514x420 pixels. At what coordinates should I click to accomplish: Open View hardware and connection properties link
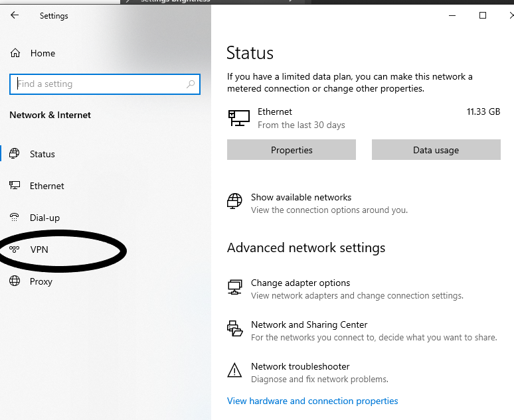[x=312, y=401]
